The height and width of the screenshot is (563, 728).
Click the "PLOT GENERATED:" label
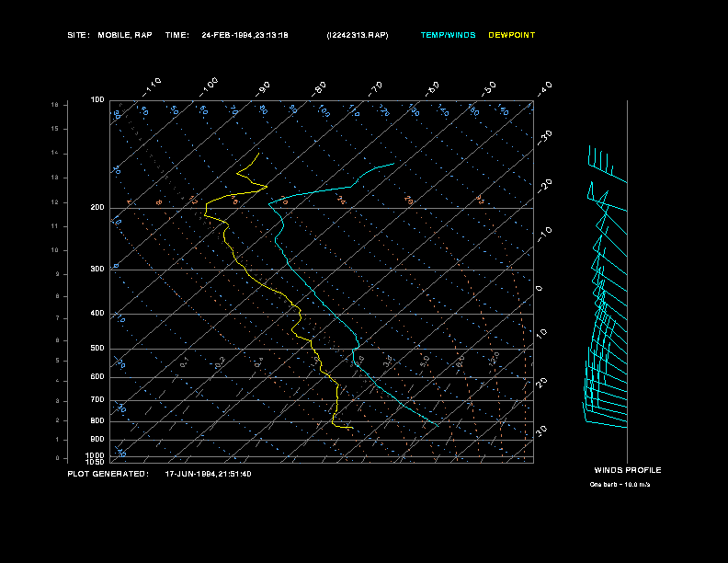[108, 474]
